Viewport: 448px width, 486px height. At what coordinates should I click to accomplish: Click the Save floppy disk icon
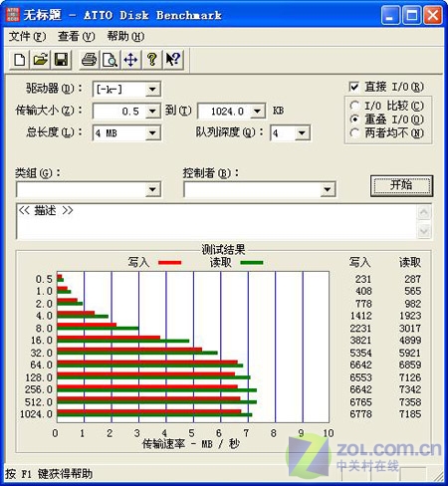[61, 60]
